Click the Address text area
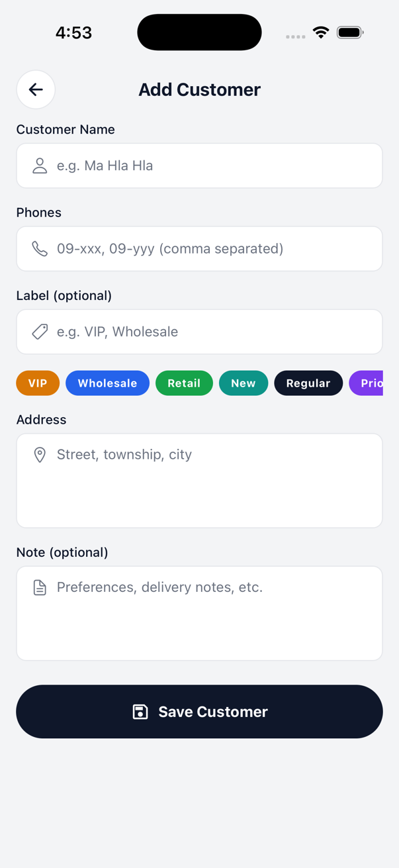Viewport: 399px width, 868px height. 199,480
